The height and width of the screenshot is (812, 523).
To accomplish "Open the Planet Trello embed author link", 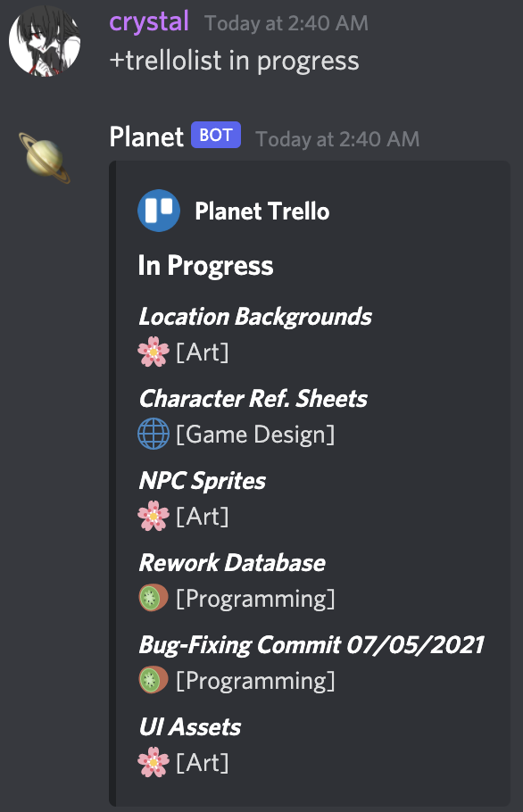I will [x=261, y=211].
